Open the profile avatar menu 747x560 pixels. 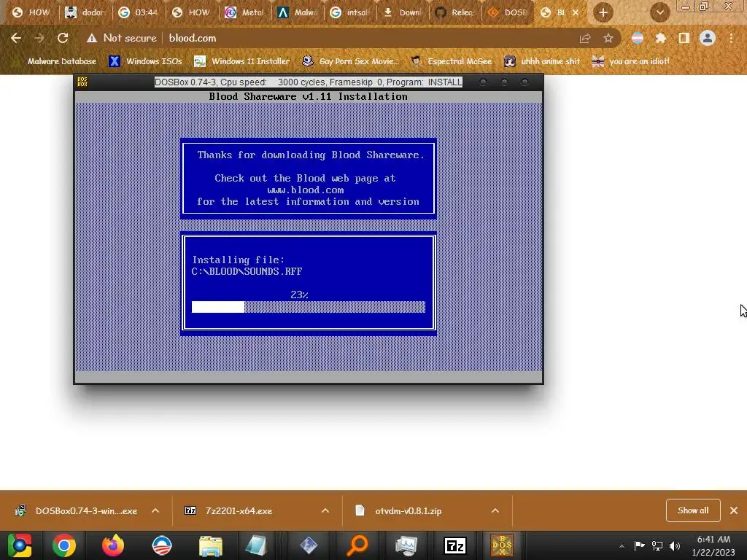(x=708, y=38)
